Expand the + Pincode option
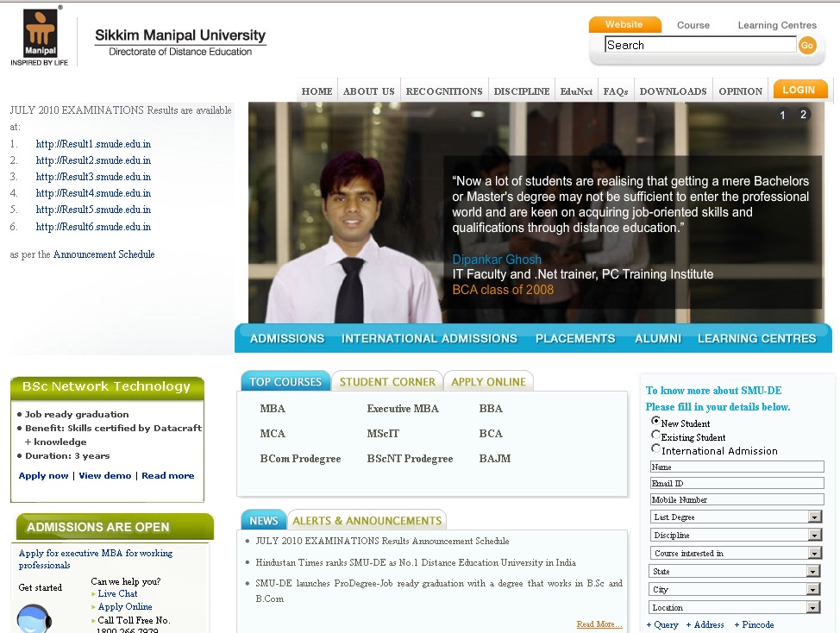This screenshot has height=633, width=840. coord(754,625)
